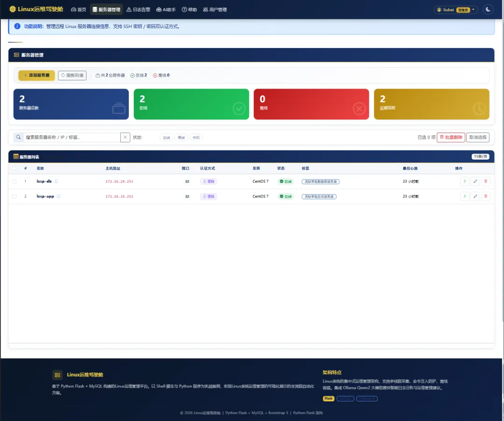Click the 密码 auth badge for lesp-db

point(209,181)
